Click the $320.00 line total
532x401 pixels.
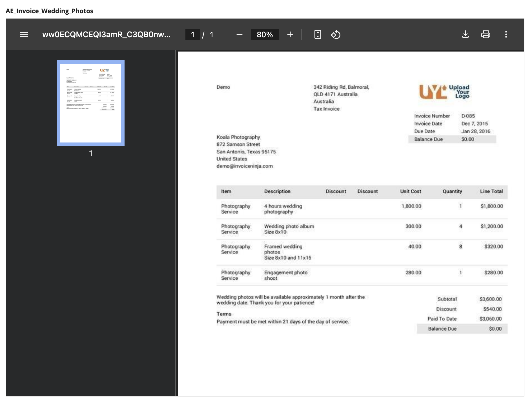tap(494, 247)
